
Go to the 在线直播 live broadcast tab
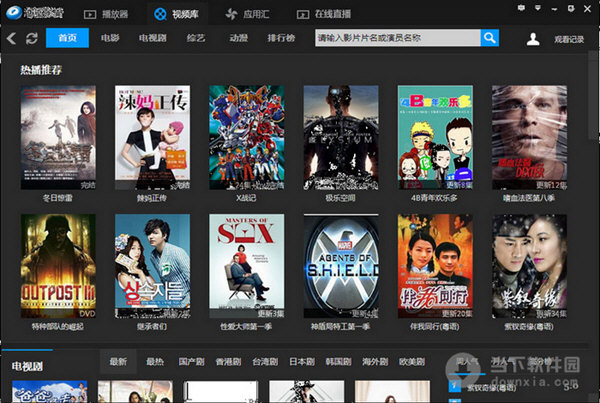click(330, 14)
